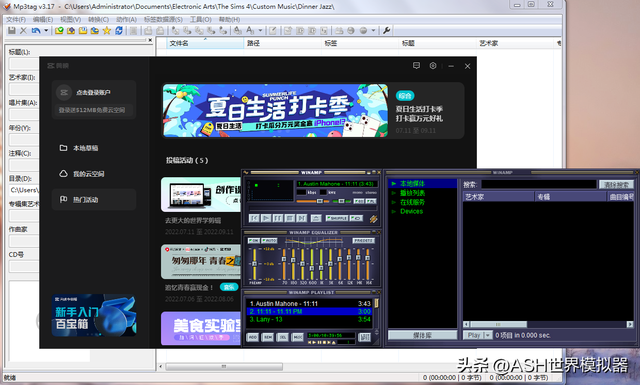The height and width of the screenshot is (385, 640).
Task: Toggle Winamp repeat button
Action: click(356, 218)
